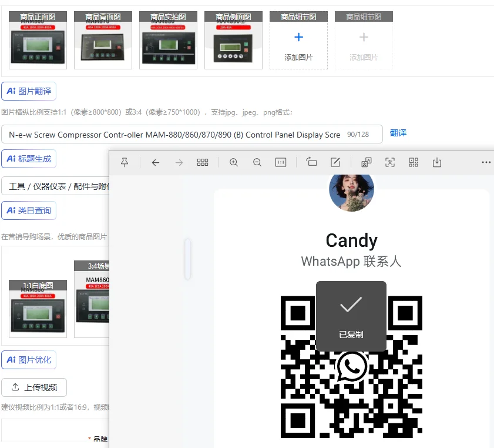Image resolution: width=494 pixels, height=448 pixels.
Task: Click Candy's profile avatar
Action: coord(351,192)
